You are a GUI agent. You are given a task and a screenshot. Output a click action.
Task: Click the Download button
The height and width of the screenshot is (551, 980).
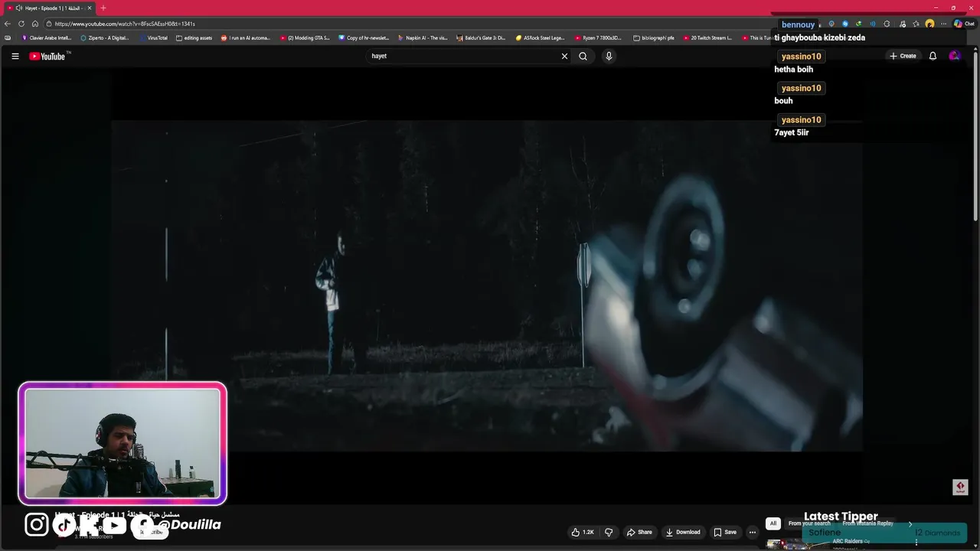tap(683, 532)
